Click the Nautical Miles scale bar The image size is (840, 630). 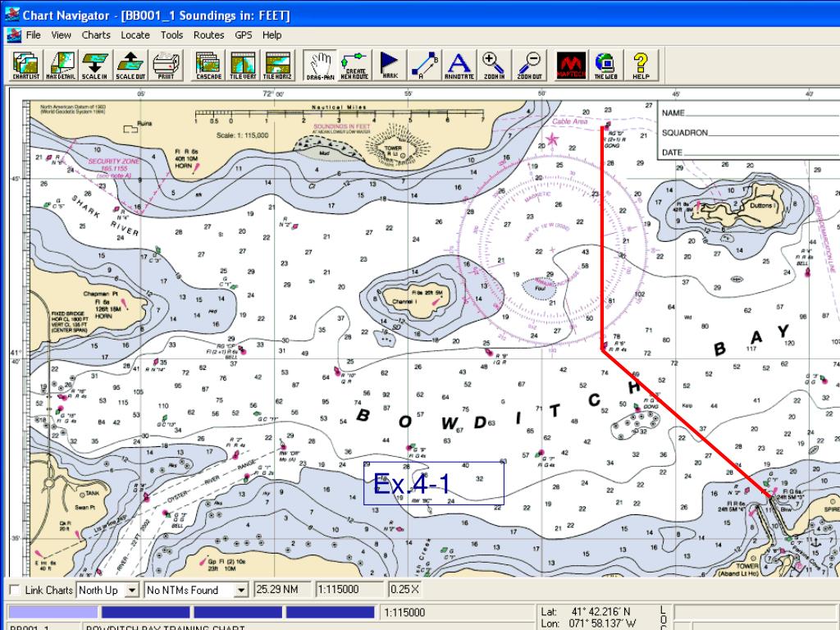[339, 114]
